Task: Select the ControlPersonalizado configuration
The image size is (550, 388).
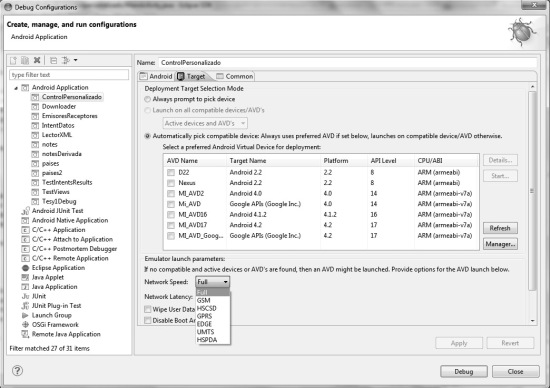Action: click(72, 97)
